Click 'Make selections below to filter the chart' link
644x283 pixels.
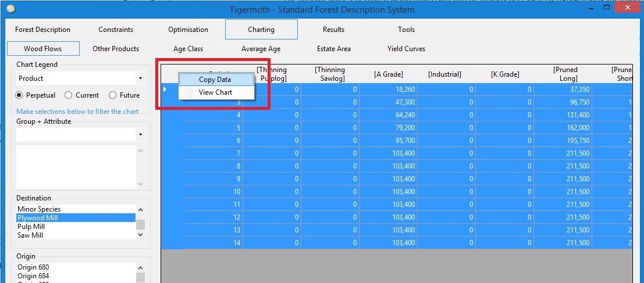pyautogui.click(x=77, y=111)
